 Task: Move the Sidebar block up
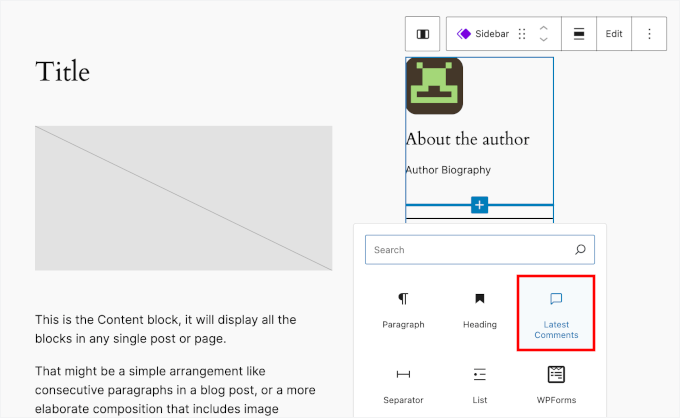coord(543,28)
